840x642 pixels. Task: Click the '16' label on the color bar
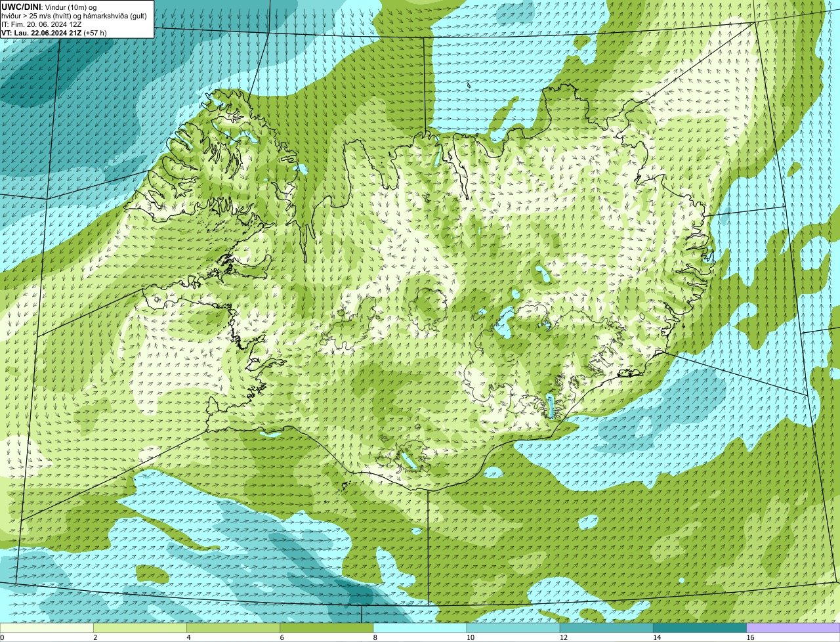[750, 637]
